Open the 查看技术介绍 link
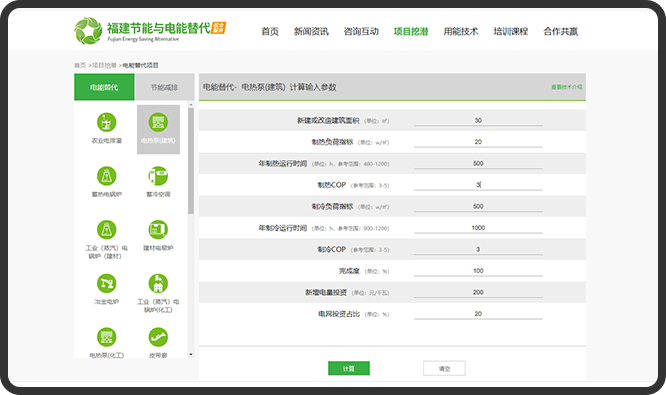 567,87
